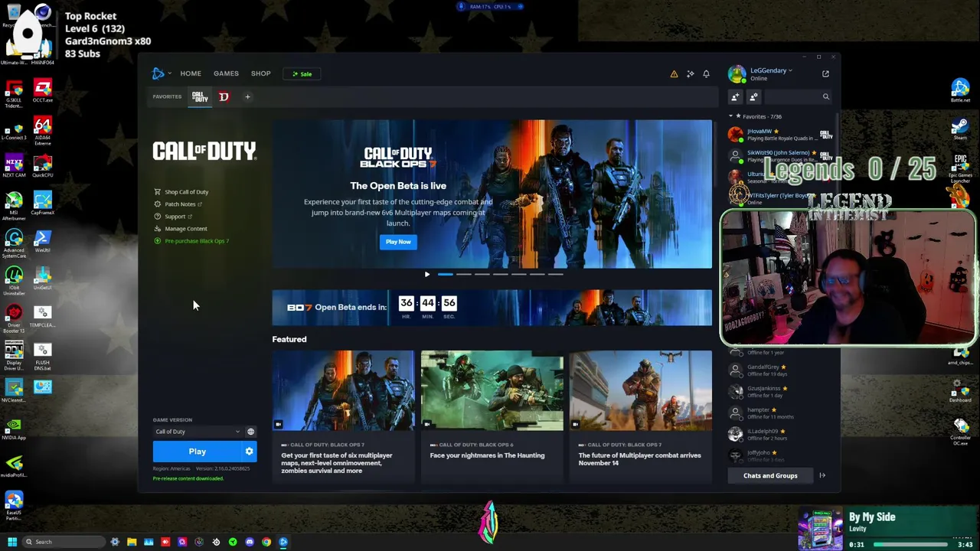Open the Support link

[173, 217]
